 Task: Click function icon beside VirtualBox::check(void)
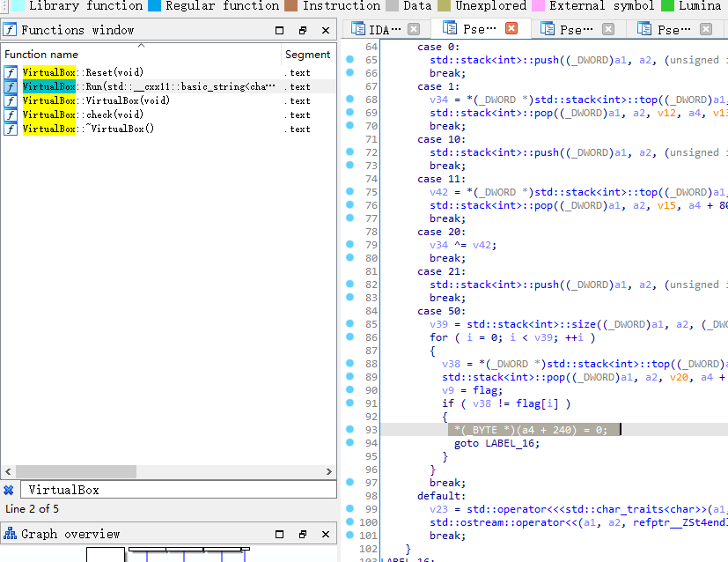tap(11, 115)
